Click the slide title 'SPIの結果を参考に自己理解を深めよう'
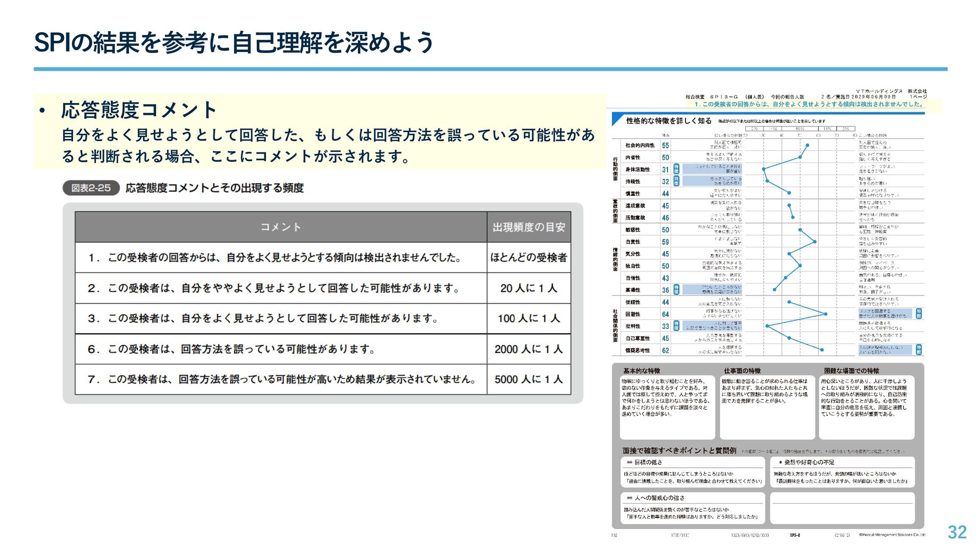The height and width of the screenshot is (551, 980). 234,42
